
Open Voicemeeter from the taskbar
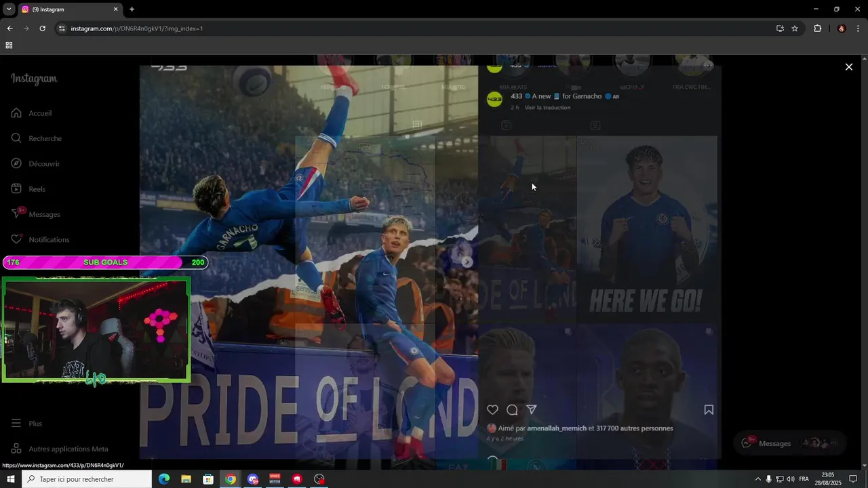(x=275, y=479)
